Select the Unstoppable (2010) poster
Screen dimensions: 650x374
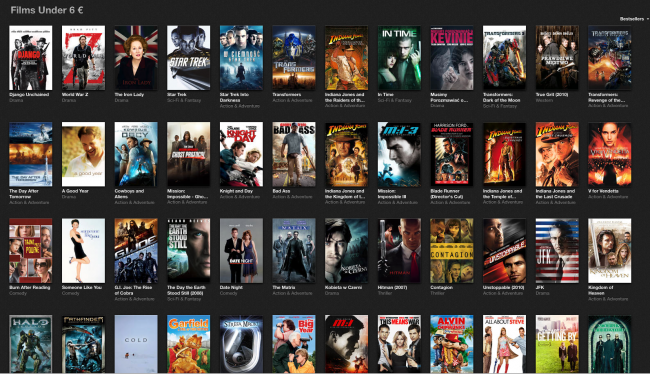[x=504, y=251]
